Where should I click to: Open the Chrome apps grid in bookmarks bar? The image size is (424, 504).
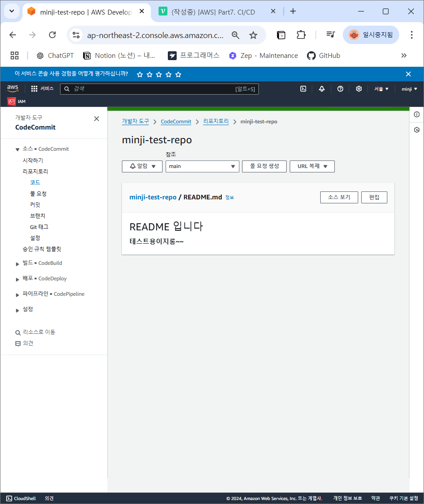coord(15,56)
